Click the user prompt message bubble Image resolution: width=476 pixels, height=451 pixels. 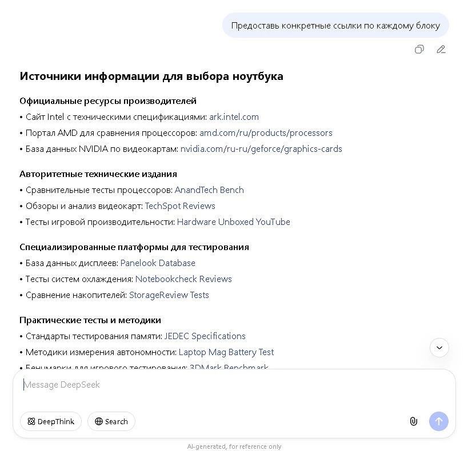click(x=335, y=26)
